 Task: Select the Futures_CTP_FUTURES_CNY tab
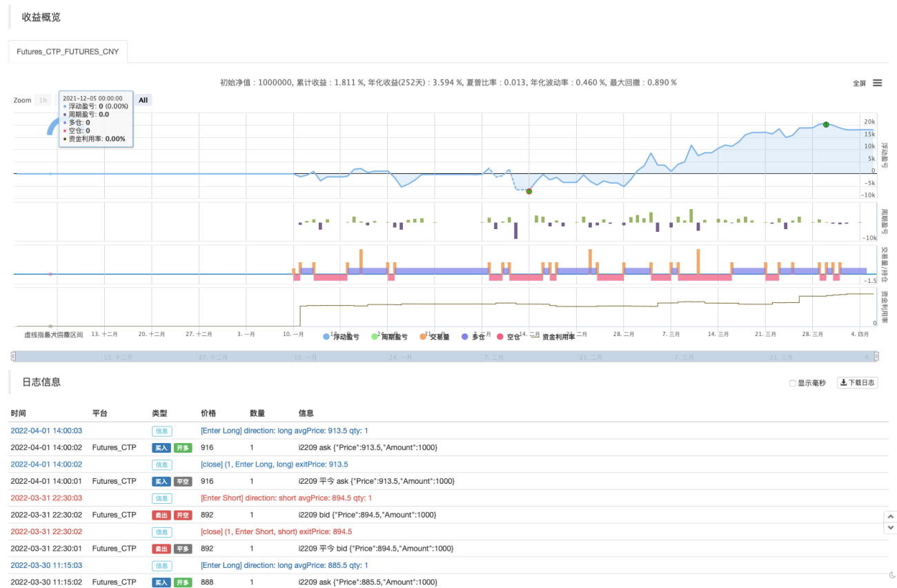click(68, 52)
